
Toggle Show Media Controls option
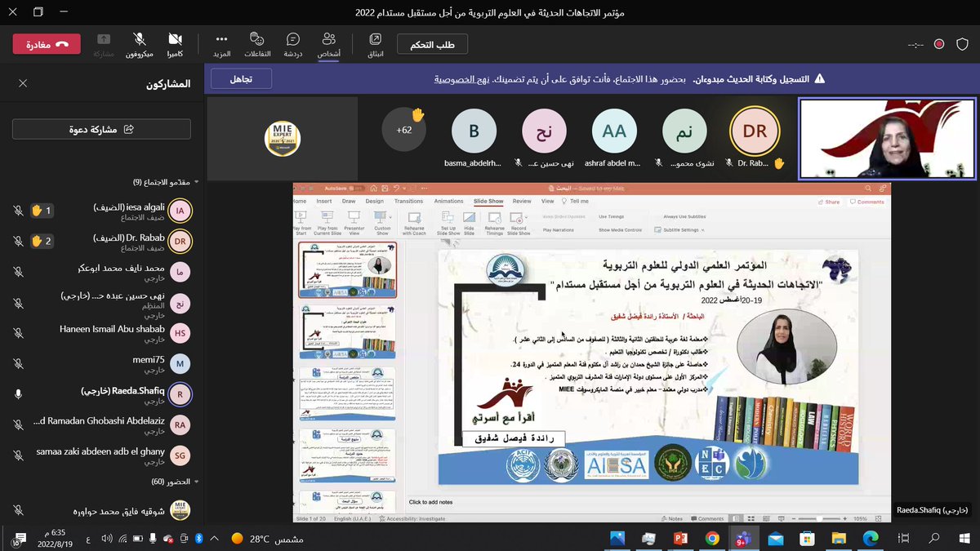click(620, 230)
